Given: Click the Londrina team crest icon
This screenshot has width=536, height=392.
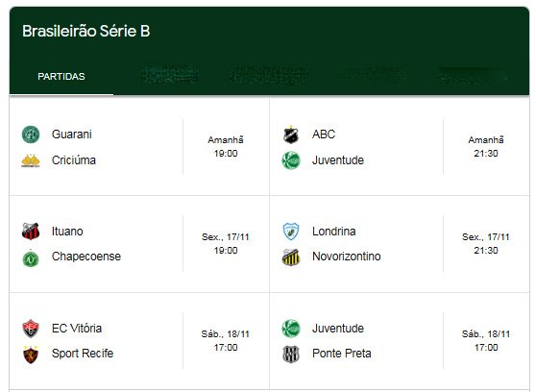Looking at the screenshot, I should (291, 232).
